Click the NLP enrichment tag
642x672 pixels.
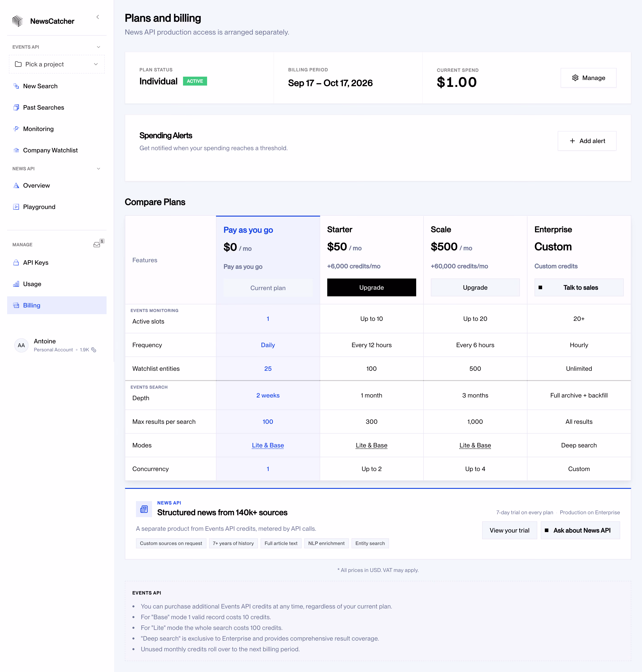click(x=326, y=543)
